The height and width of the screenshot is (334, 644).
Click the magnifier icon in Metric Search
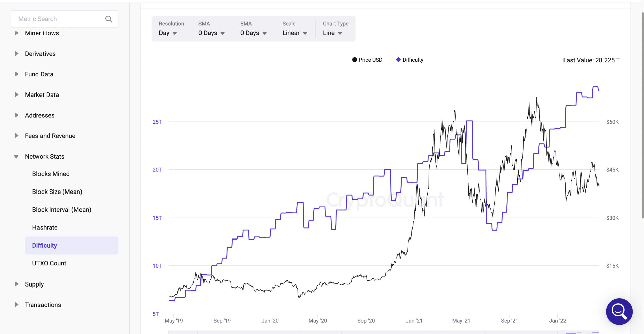(109, 19)
